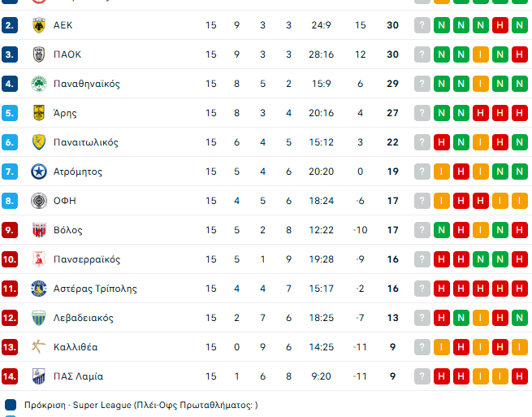Screen dimensions: 532x417
Task: Click the grey question mark badge for ΟΦΗ
Action: pyautogui.click(x=422, y=201)
